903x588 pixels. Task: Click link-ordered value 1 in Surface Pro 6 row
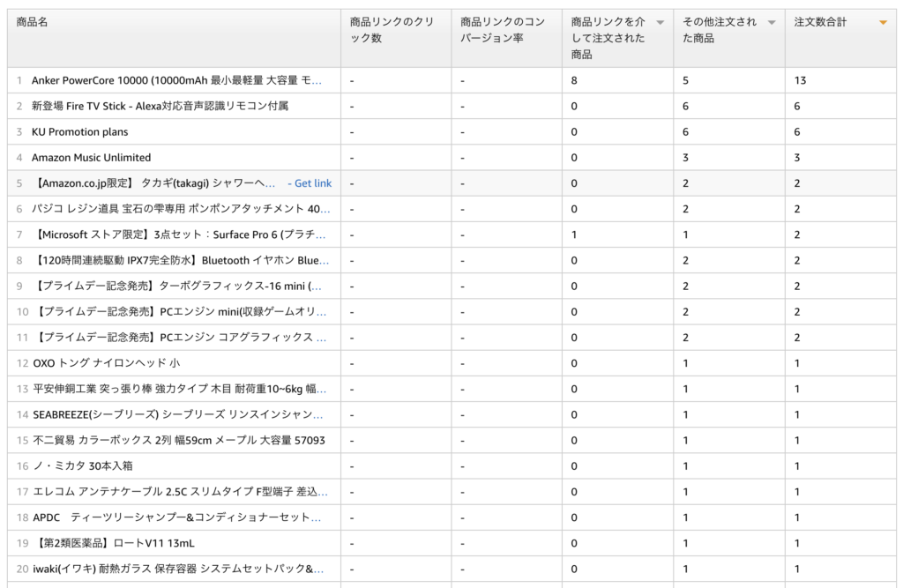click(x=574, y=235)
